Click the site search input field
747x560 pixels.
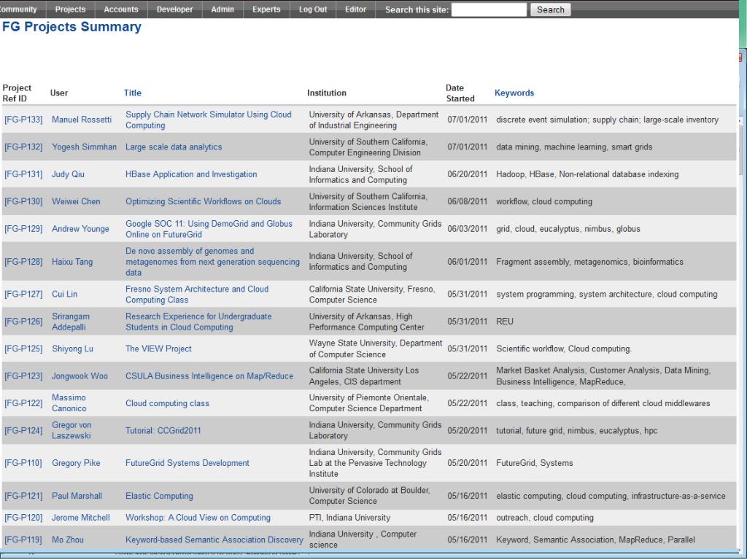pyautogui.click(x=489, y=9)
